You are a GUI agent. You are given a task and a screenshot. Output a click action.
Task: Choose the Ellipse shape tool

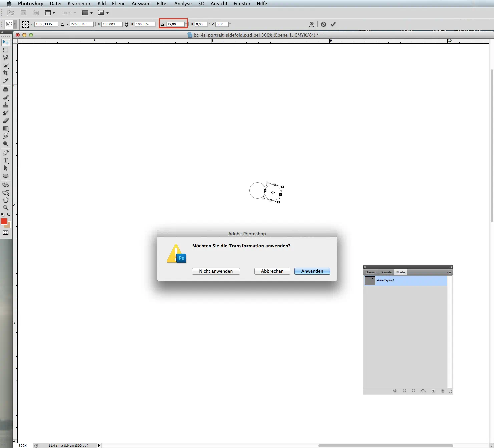coord(6,176)
